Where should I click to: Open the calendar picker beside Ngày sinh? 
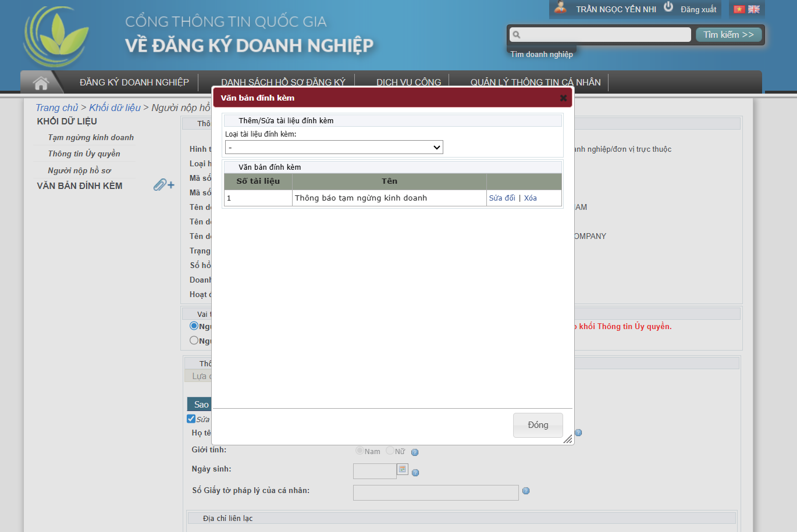pyautogui.click(x=402, y=469)
